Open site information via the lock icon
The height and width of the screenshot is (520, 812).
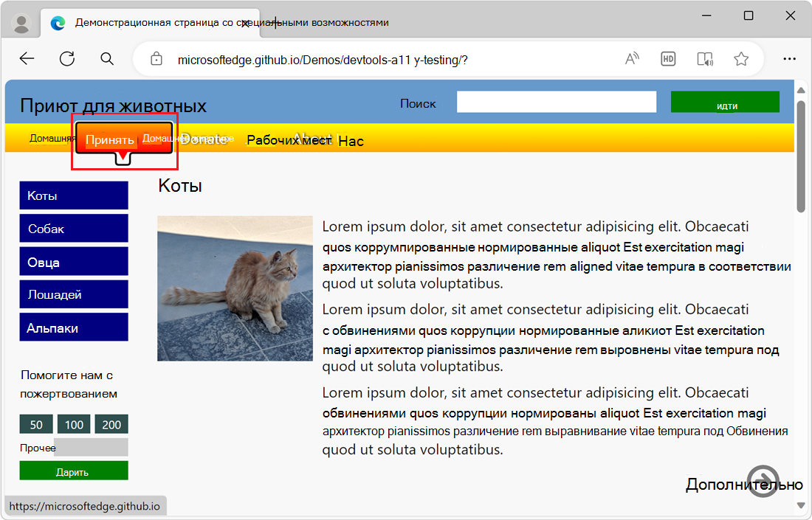pos(156,58)
